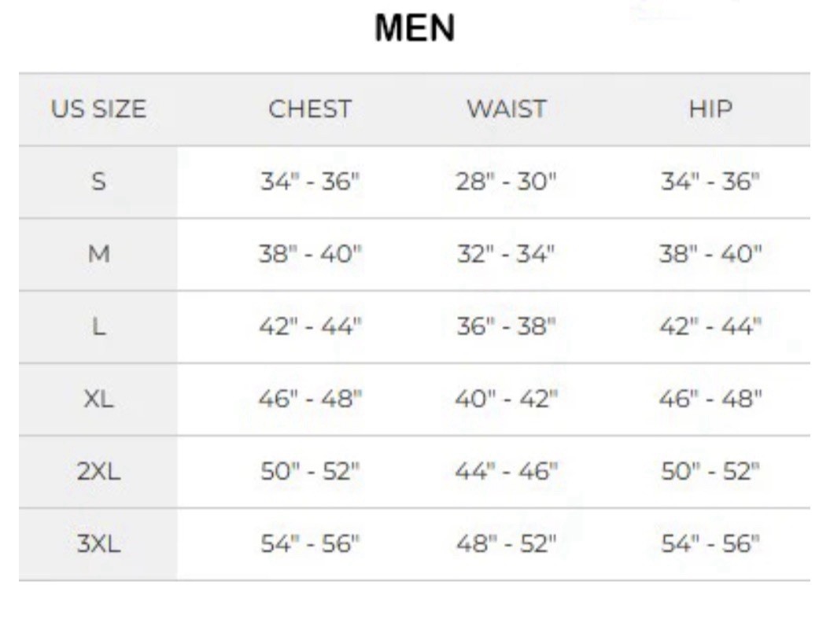This screenshot has width=830, height=644.
Task: Click the S waist value 28" - 30"
Action: (506, 182)
